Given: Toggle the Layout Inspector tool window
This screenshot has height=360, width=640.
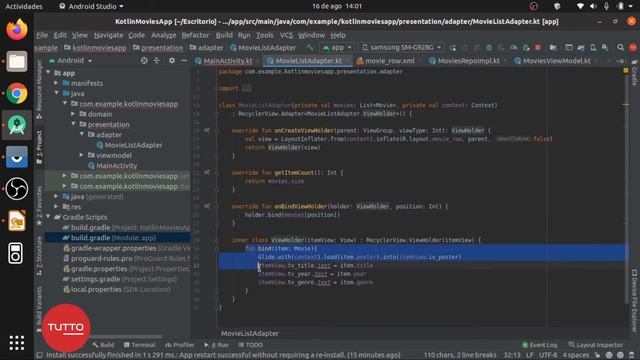Looking at the screenshot, I should tap(596, 345).
